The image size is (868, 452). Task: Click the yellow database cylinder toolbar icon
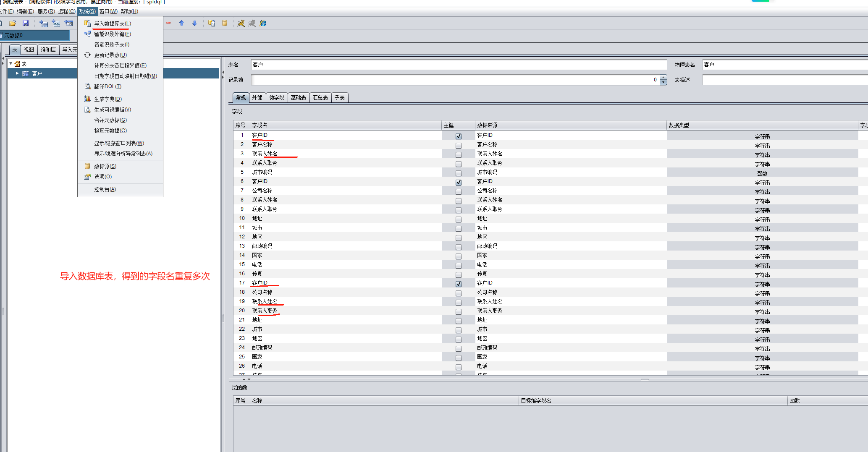(225, 24)
